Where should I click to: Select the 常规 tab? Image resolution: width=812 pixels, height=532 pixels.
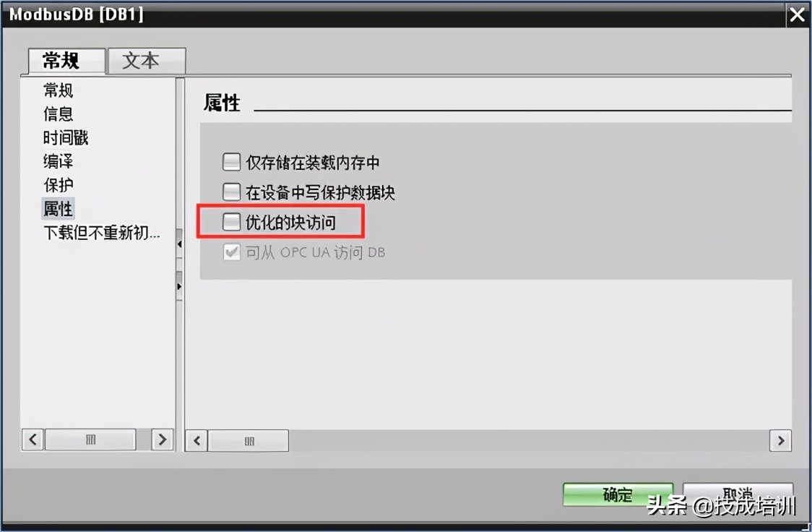(66, 61)
